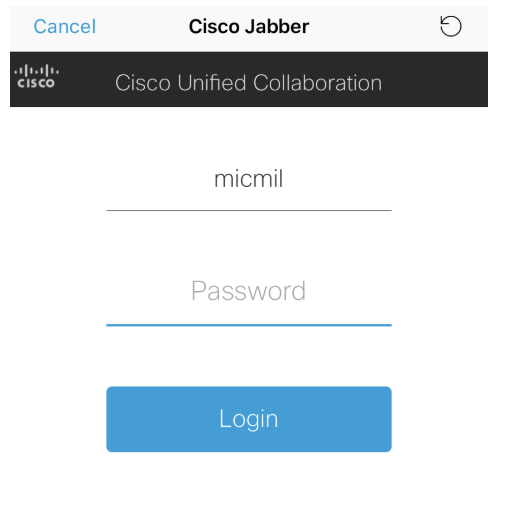Click the word Collaboration in the banner
This screenshot has width=512, height=512.
pyautogui.click(x=318, y=83)
